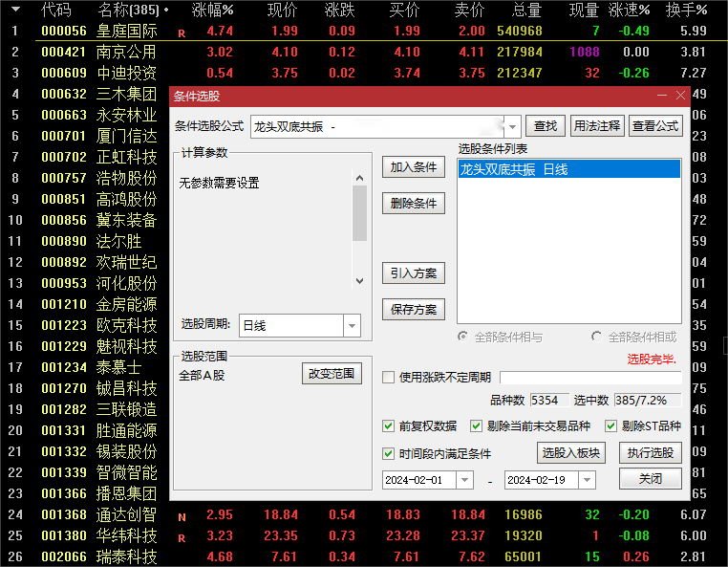Screen dimensions: 728x567
Task: Select 全部条件相与 radio button
Action: [x=462, y=337]
